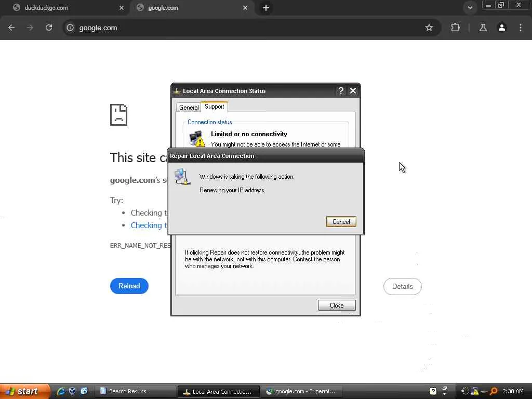532x399 pixels.
Task: Open the Windows start button
Action: [x=24, y=391]
